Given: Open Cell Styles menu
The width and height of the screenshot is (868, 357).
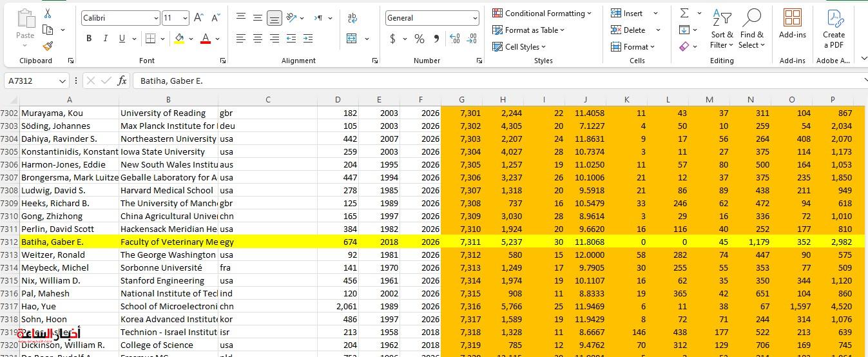Looking at the screenshot, I should coord(519,46).
